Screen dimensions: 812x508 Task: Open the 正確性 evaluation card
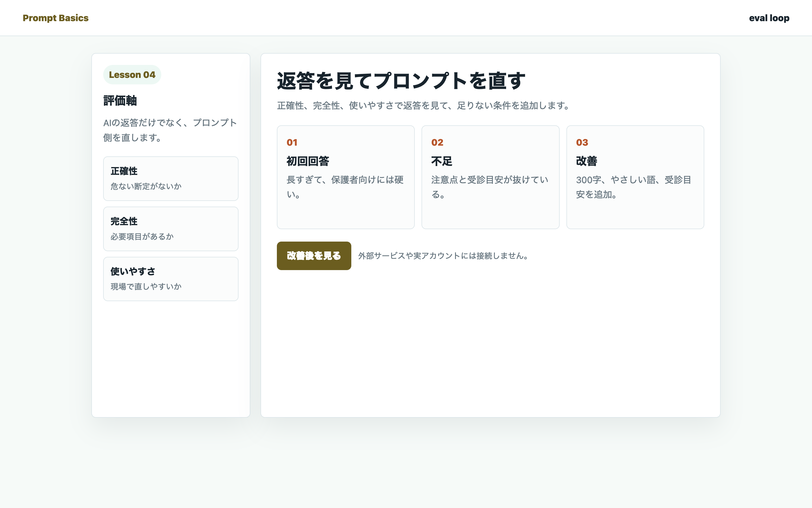tap(171, 178)
